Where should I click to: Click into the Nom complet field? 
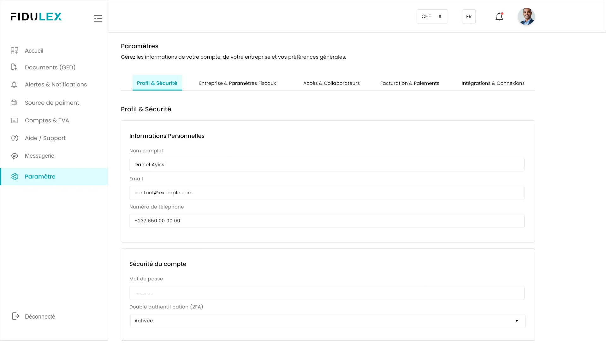click(x=327, y=165)
